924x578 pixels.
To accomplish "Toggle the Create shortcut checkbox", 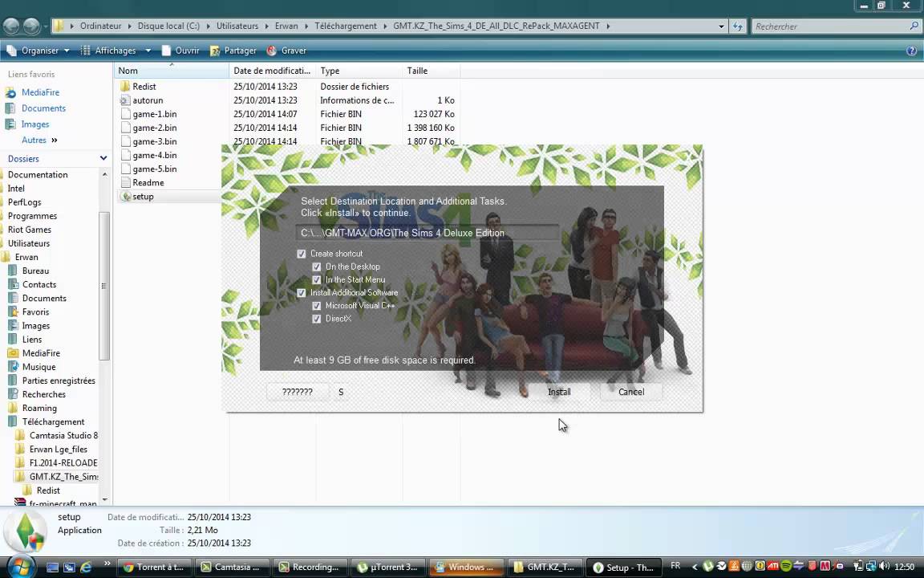I will click(301, 254).
